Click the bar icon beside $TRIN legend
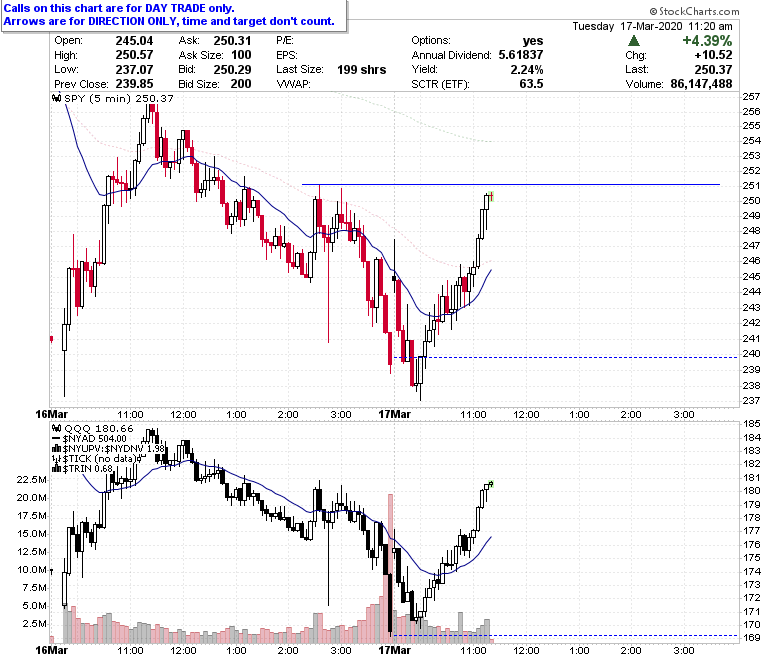Screen dimensions: 780x659 pyautogui.click(x=57, y=469)
